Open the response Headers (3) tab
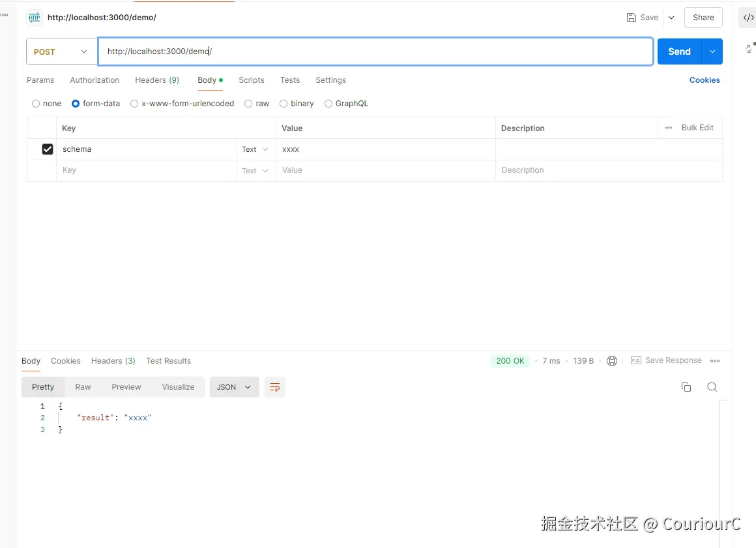The height and width of the screenshot is (548, 756). point(113,361)
